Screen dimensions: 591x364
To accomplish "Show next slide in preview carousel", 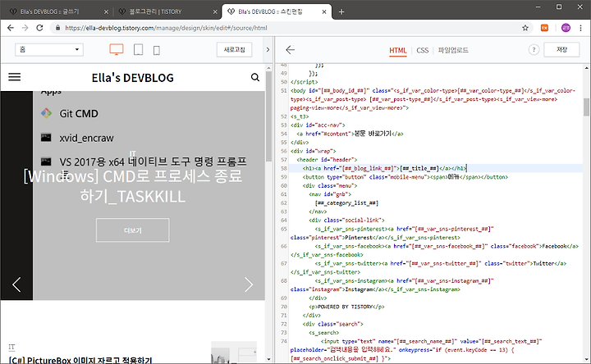I will point(249,284).
